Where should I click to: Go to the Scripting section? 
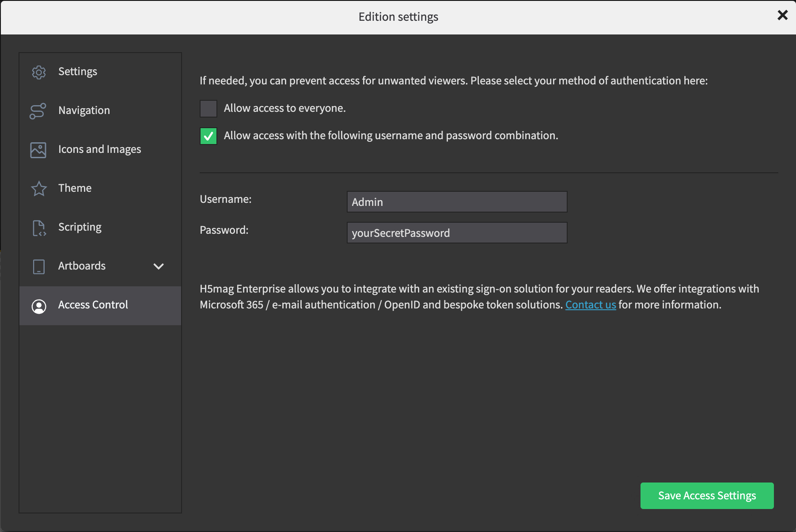pos(80,227)
